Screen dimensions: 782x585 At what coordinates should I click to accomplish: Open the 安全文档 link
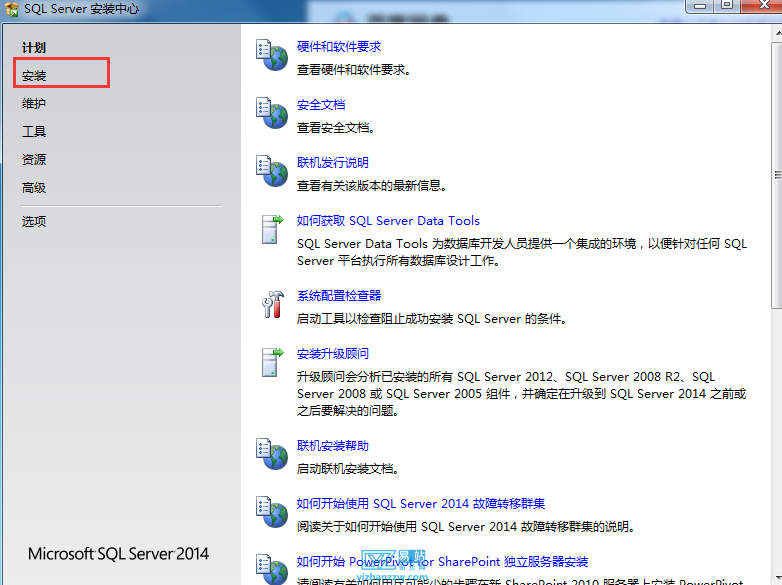[321, 105]
